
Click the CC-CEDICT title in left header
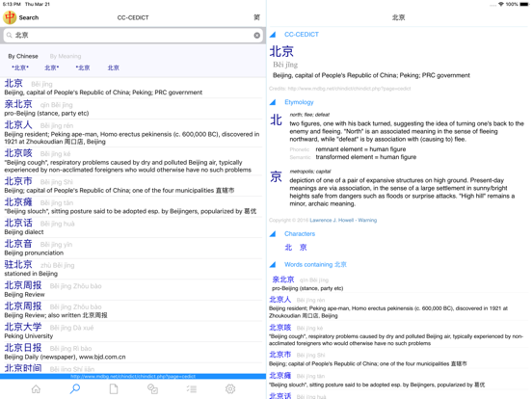click(x=133, y=17)
